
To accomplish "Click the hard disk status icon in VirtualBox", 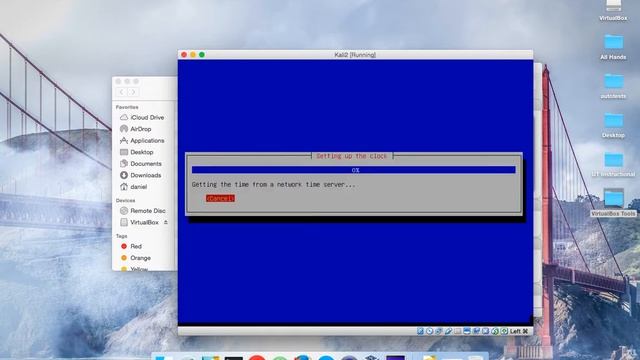I will tap(420, 331).
